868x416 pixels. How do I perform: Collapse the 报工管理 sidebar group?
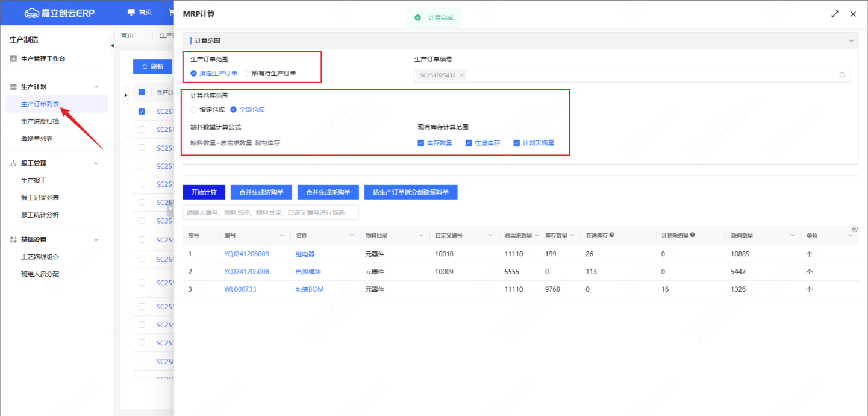pyautogui.click(x=96, y=163)
